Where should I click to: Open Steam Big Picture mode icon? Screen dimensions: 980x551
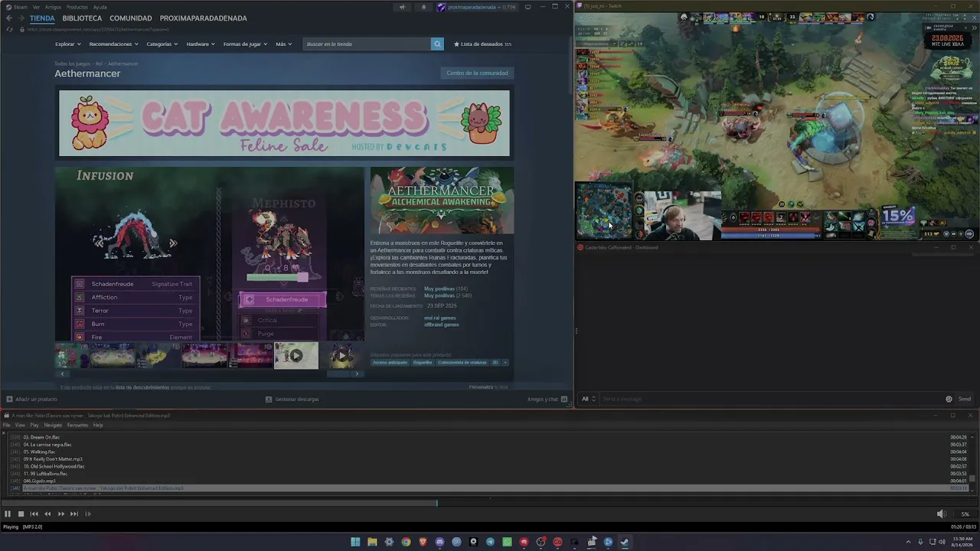click(x=528, y=7)
